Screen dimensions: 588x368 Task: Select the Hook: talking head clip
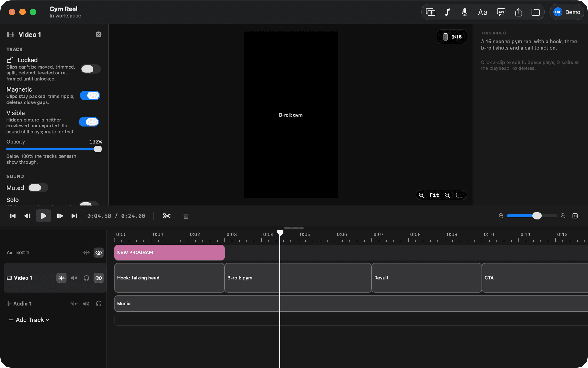coord(169,278)
